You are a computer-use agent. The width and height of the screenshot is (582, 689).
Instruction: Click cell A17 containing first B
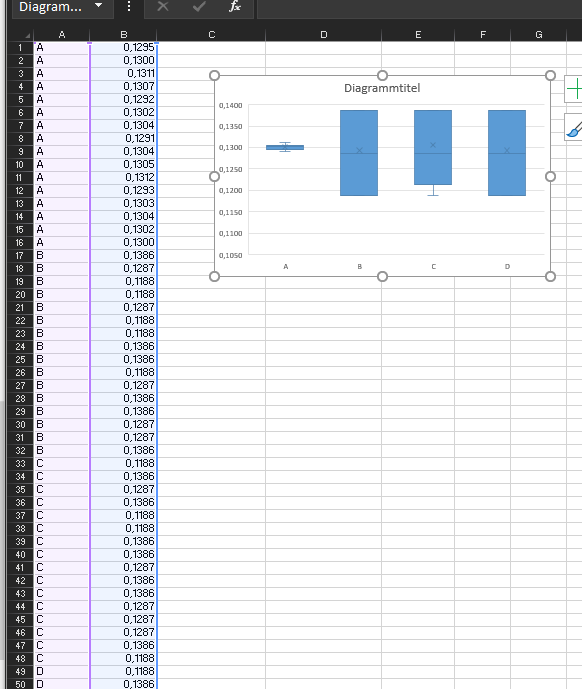(x=62, y=255)
